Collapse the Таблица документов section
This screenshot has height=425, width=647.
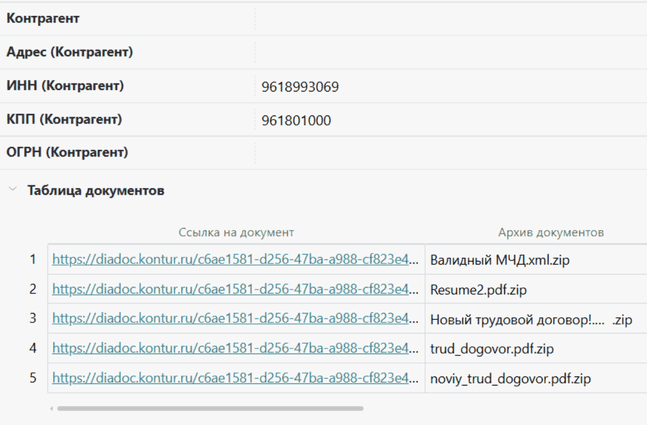pyautogui.click(x=13, y=190)
